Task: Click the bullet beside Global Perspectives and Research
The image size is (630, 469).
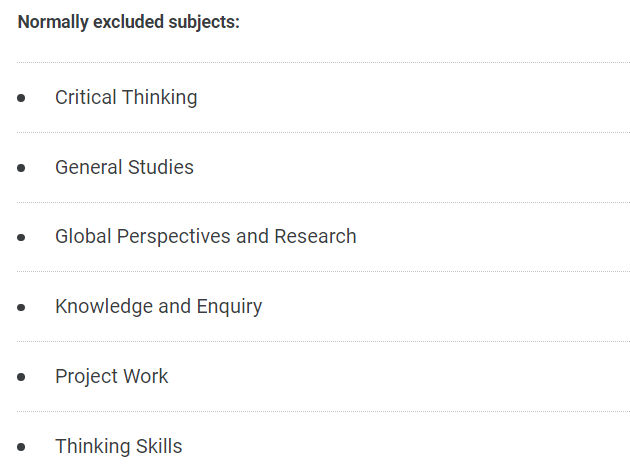Action: click(21, 238)
